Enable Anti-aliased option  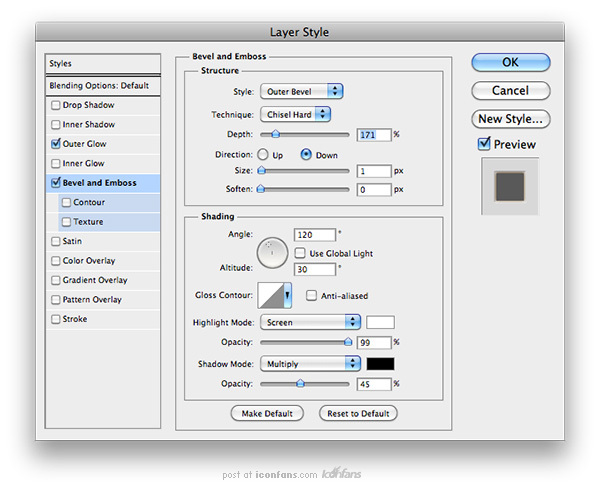(312, 295)
